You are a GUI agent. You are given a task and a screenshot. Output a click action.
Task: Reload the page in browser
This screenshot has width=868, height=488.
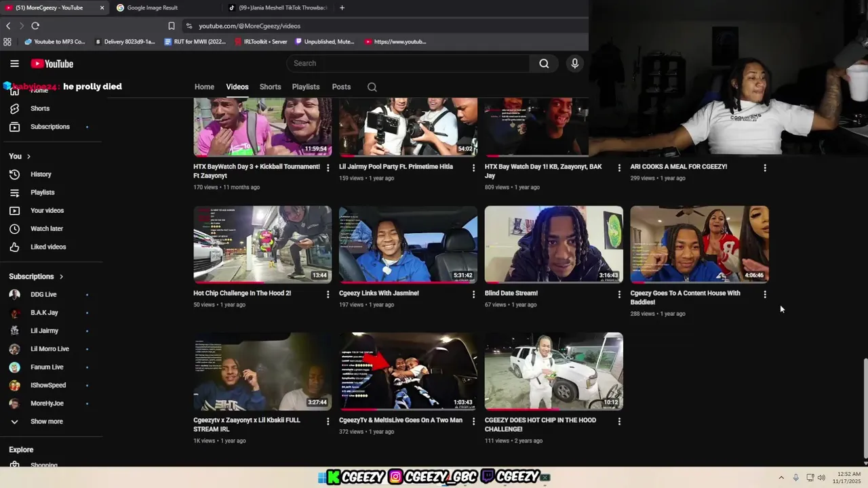coord(35,26)
